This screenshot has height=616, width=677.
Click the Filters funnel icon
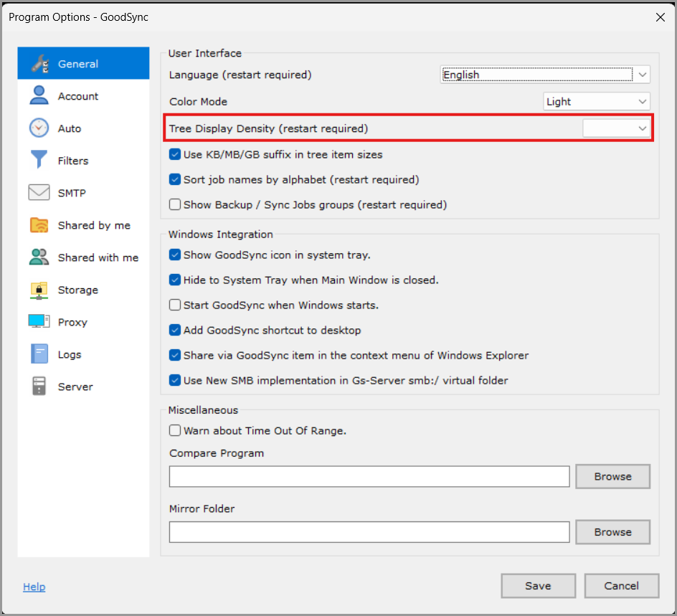pyautogui.click(x=39, y=159)
